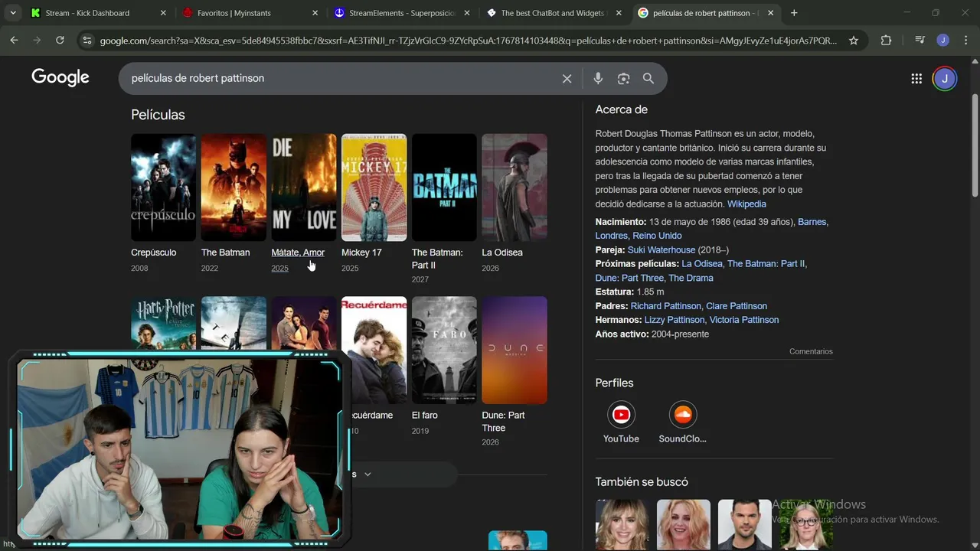This screenshot has width=980, height=551.
Task: Open Recuérdame movie poster
Action: 374,350
